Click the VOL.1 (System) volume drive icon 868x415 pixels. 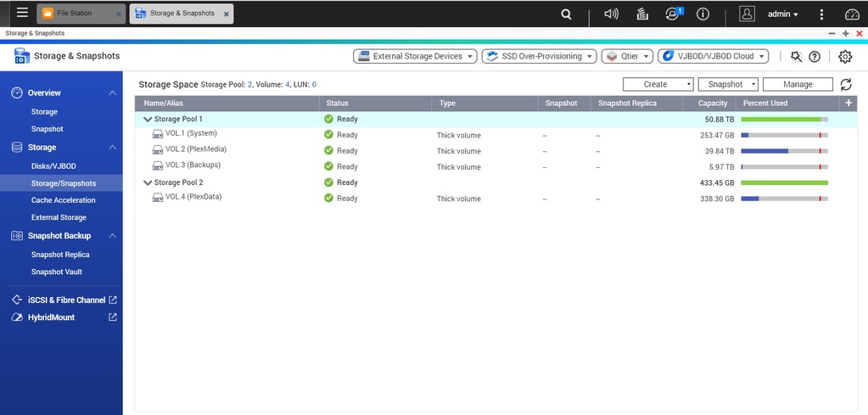pyautogui.click(x=158, y=134)
